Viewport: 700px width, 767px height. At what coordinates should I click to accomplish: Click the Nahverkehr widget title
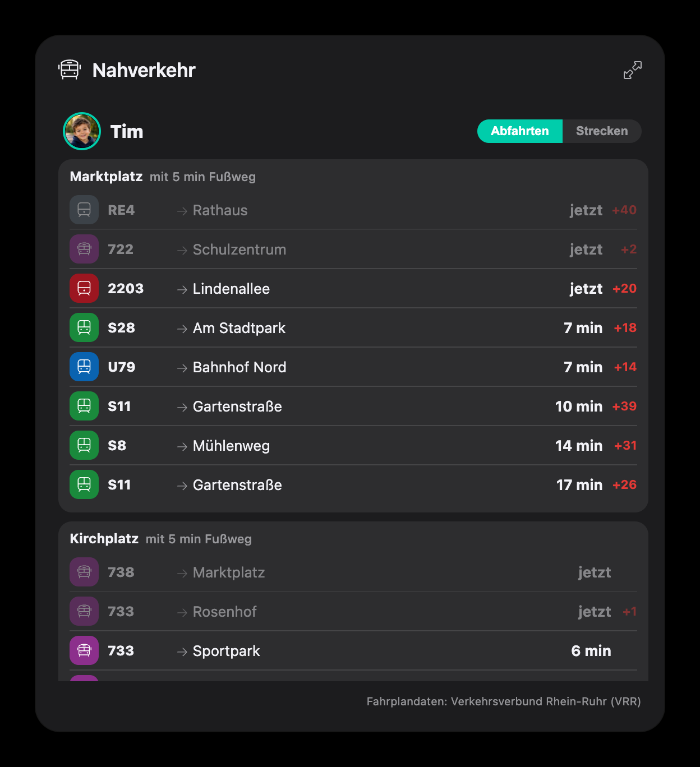[144, 70]
